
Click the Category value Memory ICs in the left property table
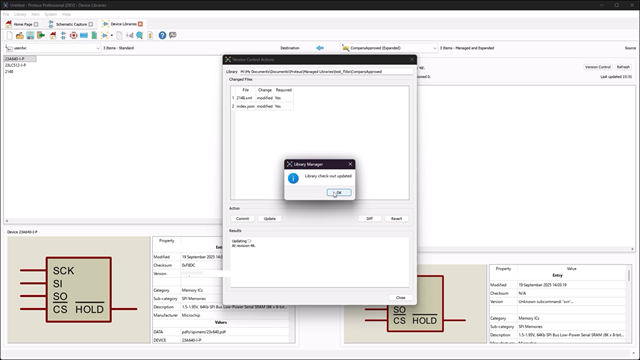click(x=192, y=290)
